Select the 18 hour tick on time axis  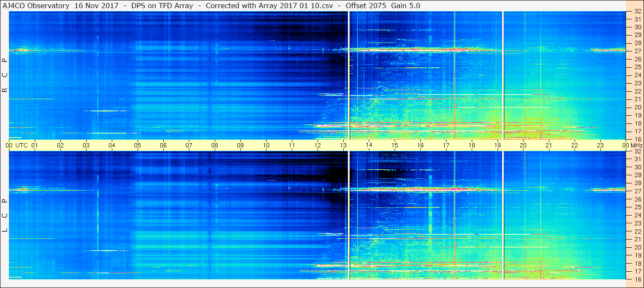[472, 145]
